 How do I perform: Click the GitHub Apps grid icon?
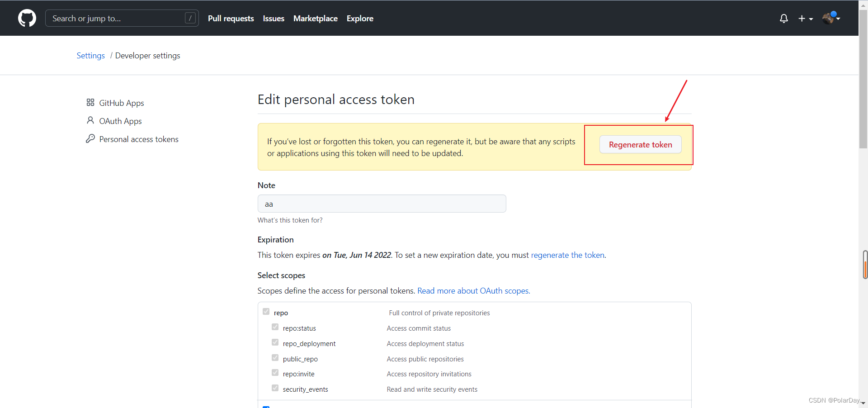90,103
